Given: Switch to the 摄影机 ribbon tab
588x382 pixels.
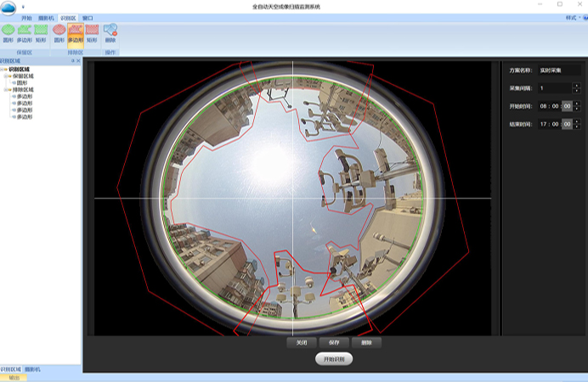Looking at the screenshot, I should tap(47, 17).
